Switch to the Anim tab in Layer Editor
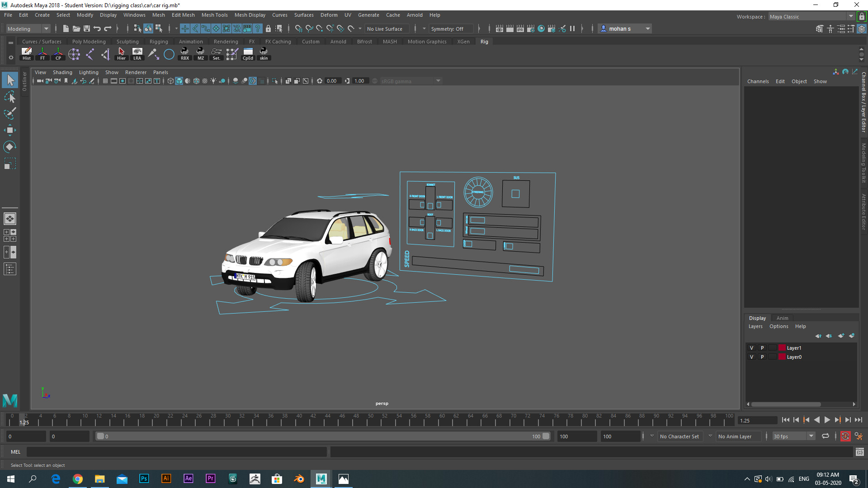The image size is (868, 488). tap(782, 318)
